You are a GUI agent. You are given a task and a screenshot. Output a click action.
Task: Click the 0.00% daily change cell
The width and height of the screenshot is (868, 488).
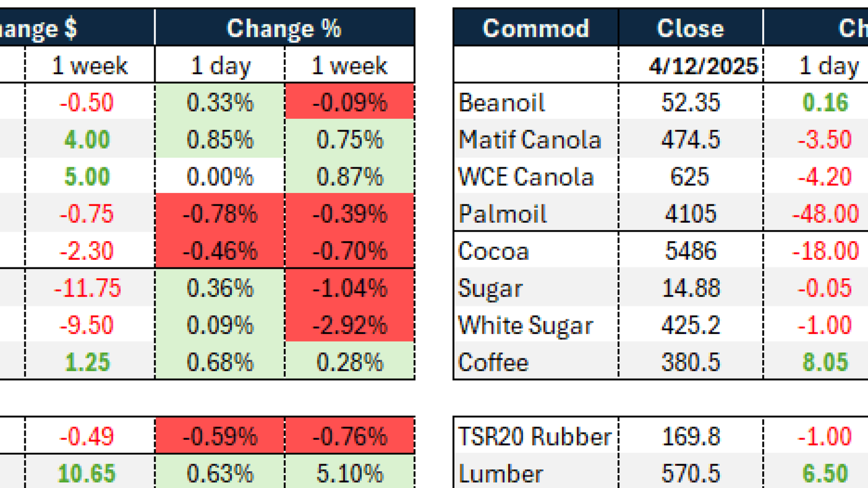(x=220, y=177)
